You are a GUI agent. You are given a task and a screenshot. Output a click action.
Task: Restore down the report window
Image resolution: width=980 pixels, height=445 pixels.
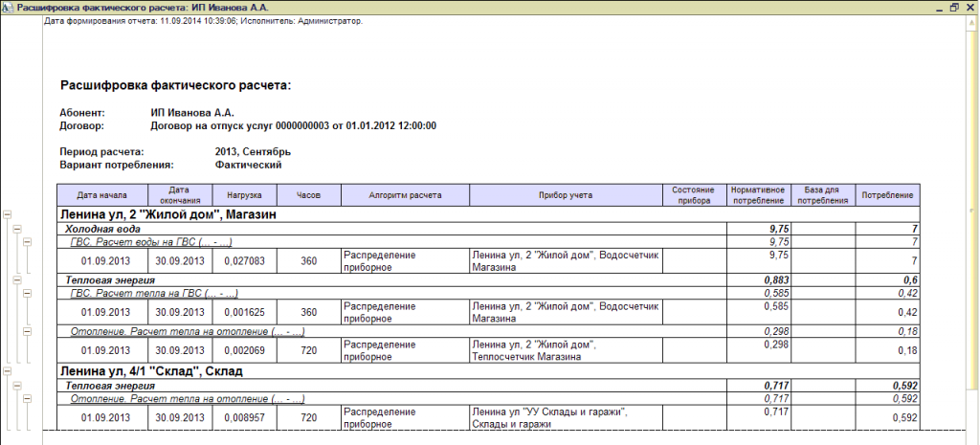[x=954, y=8]
